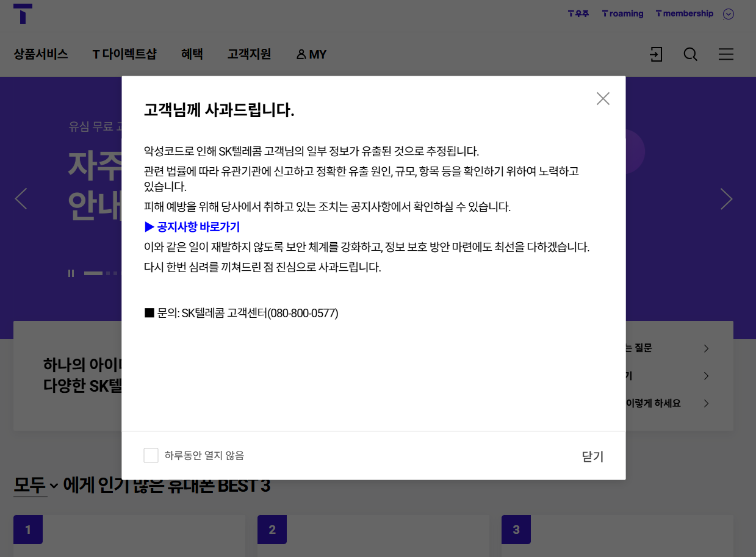Click customer center number 080-800-0577 text
Image resolution: width=756 pixels, height=557 pixels.
[x=304, y=313]
